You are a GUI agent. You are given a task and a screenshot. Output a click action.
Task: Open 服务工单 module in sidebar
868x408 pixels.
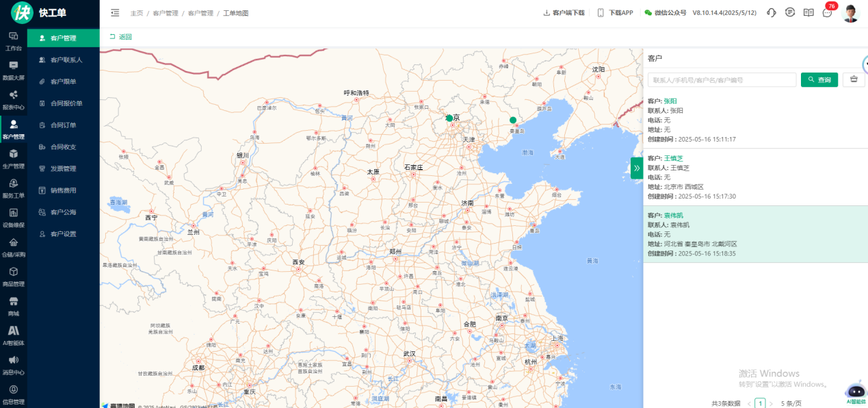13,188
